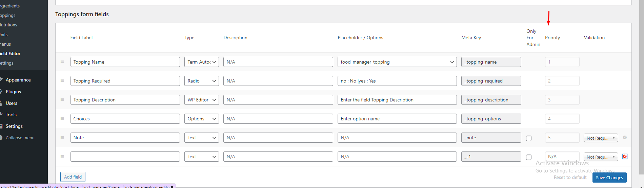Open the Text type dropdown for Note
This screenshot has width=644, height=188.
(x=202, y=138)
